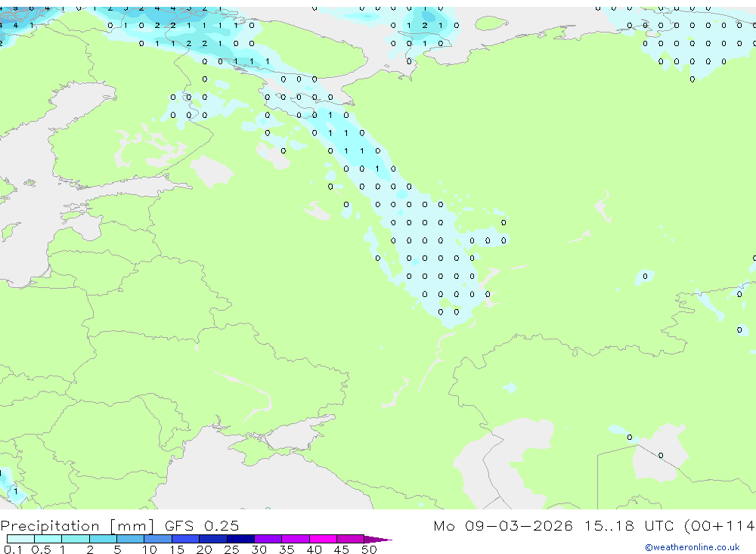Pick the swatch between 45 and 50
This screenshot has width=756, height=554.
[351, 539]
